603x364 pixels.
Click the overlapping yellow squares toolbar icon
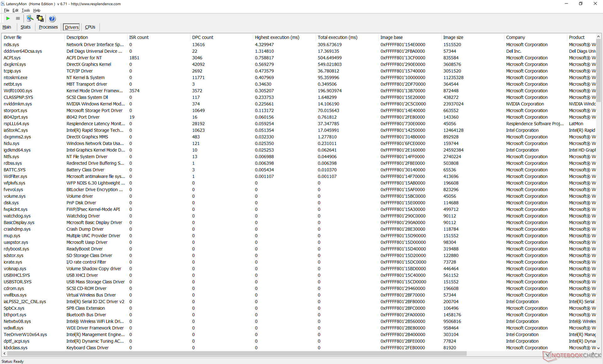[x=40, y=19]
